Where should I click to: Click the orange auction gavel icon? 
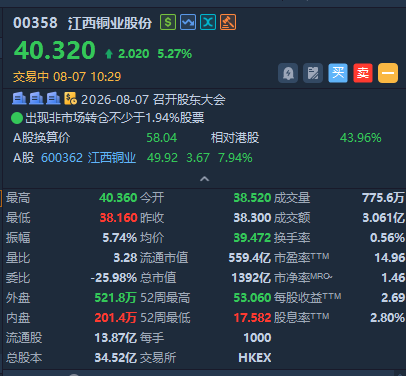pyautogui.click(x=228, y=22)
